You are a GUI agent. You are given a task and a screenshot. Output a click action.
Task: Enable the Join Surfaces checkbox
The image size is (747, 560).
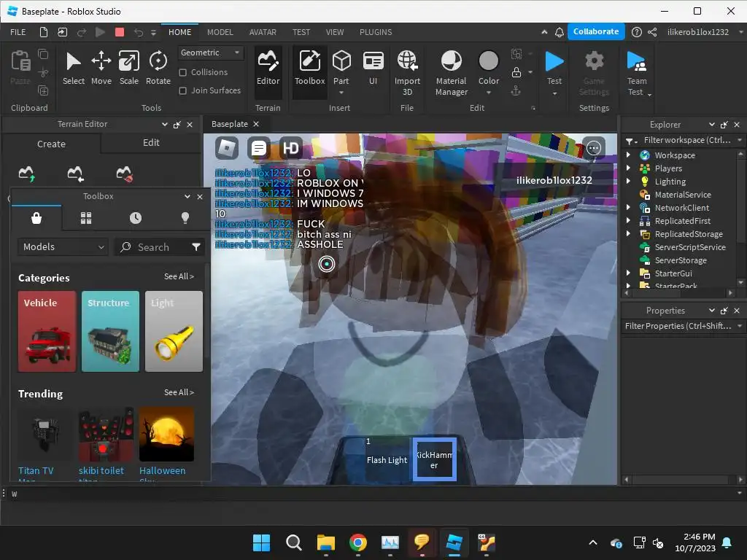click(x=182, y=90)
